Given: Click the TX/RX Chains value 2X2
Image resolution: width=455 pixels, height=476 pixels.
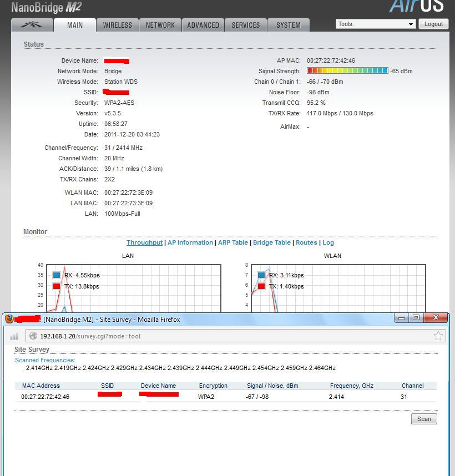Looking at the screenshot, I should (109, 179).
